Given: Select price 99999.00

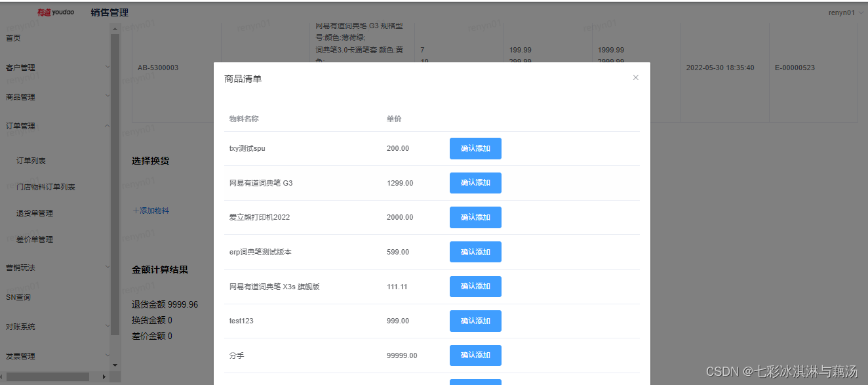Looking at the screenshot, I should [x=402, y=355].
